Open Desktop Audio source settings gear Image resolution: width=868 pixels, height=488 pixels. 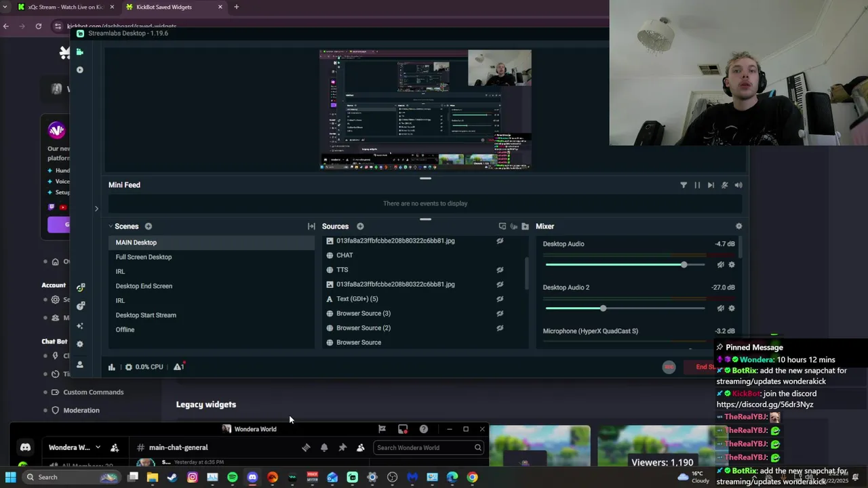click(x=732, y=265)
